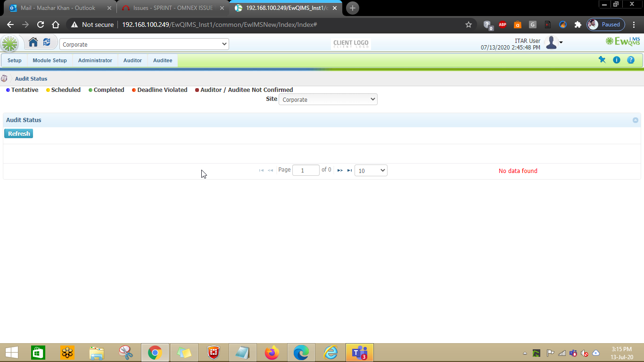
Task: Open a new Chrome tab
Action: point(352,8)
